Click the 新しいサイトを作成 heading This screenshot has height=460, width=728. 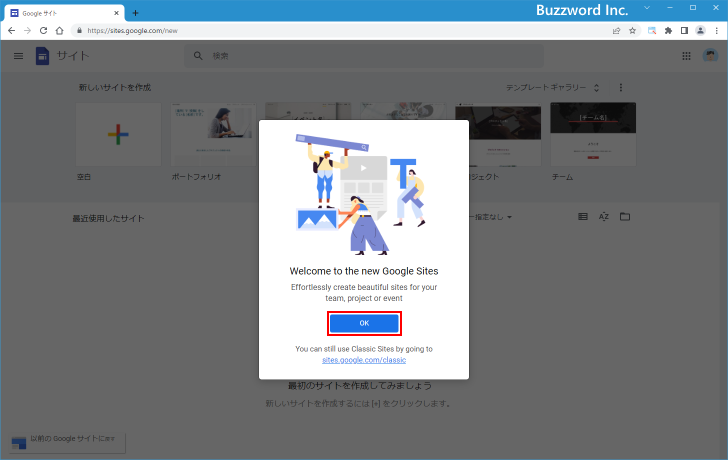(115, 87)
